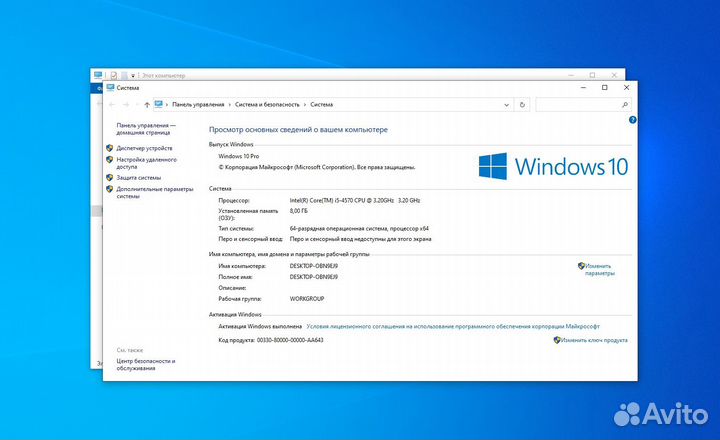Go to Панель управления — домашняя страница

(x=146, y=129)
